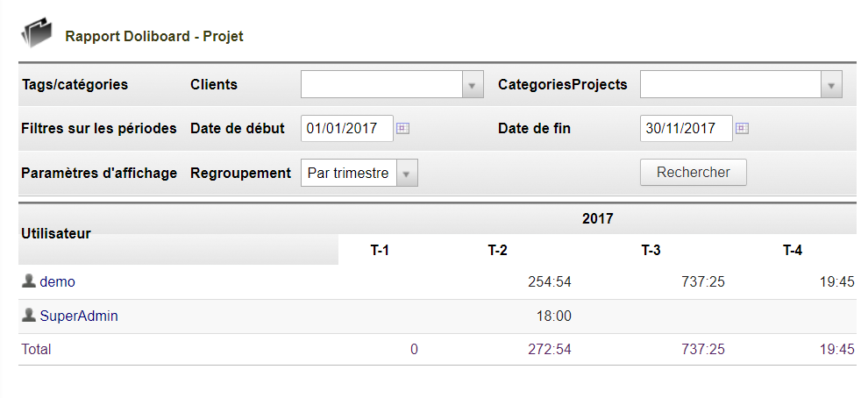This screenshot has height=398, width=868.
Task: Click the Doliboard project folder icon
Action: (x=37, y=34)
